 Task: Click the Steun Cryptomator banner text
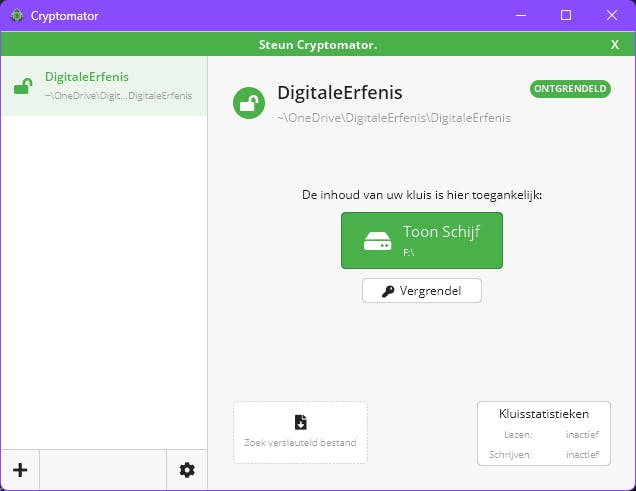(318, 45)
